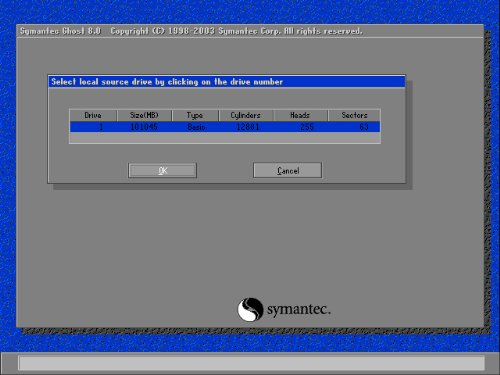Click the Size(MB) column header
The height and width of the screenshot is (375, 500).
coord(144,115)
